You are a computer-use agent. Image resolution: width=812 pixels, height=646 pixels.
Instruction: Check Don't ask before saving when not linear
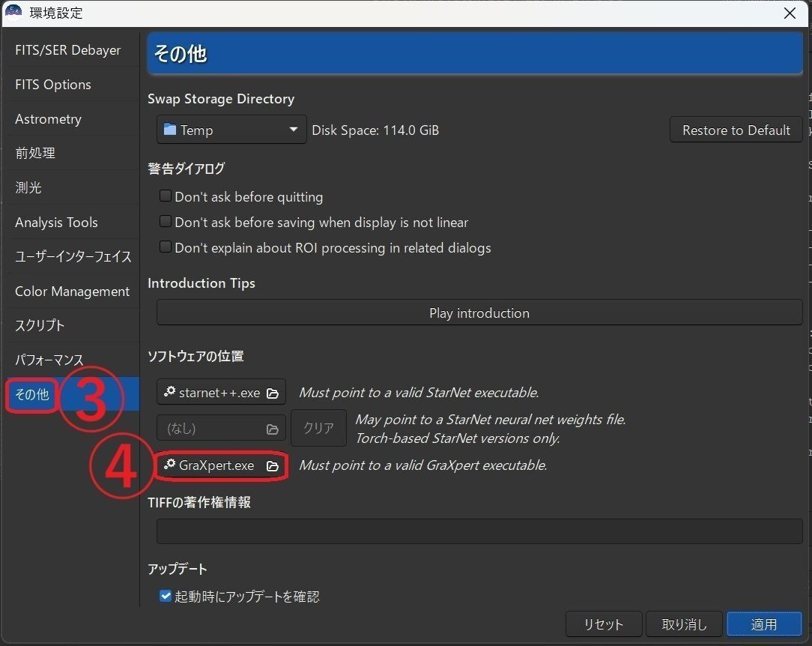165,222
